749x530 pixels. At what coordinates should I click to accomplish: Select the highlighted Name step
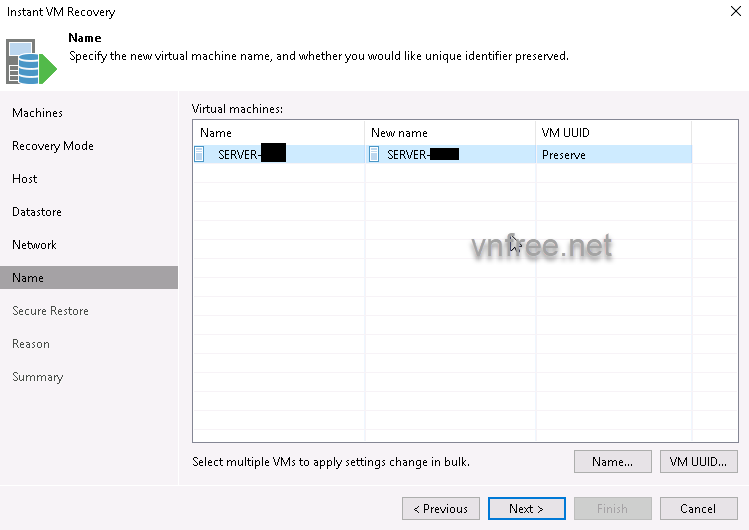(28, 278)
